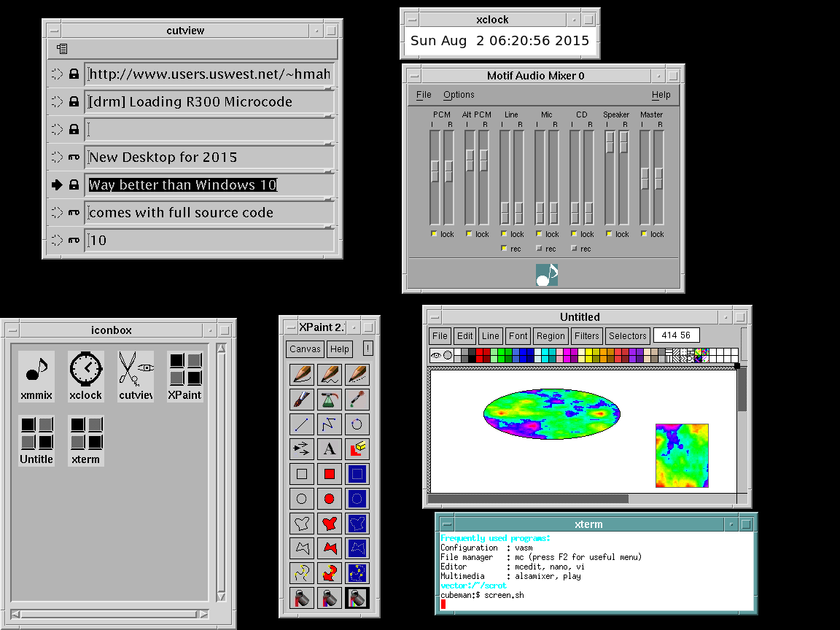Select the highlighted Gradient Fill bucket tool
This screenshot has width=840, height=630.
[357, 598]
